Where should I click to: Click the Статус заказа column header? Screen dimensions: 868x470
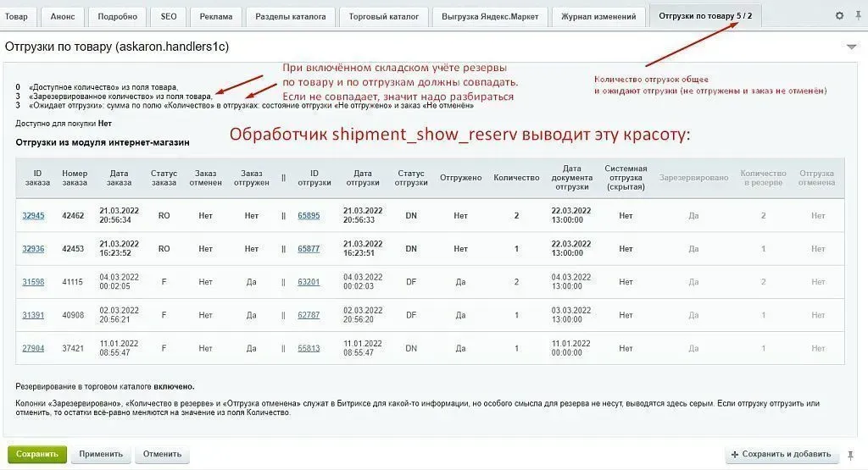click(164, 178)
